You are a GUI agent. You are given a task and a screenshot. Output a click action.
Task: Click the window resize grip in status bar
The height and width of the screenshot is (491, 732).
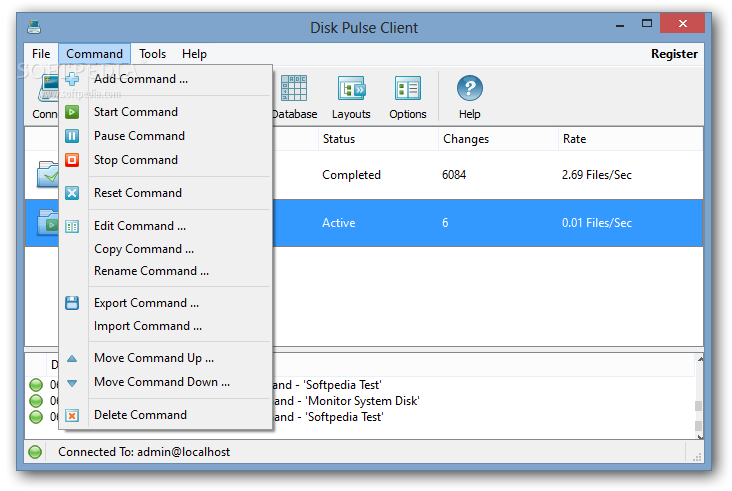[697, 457]
